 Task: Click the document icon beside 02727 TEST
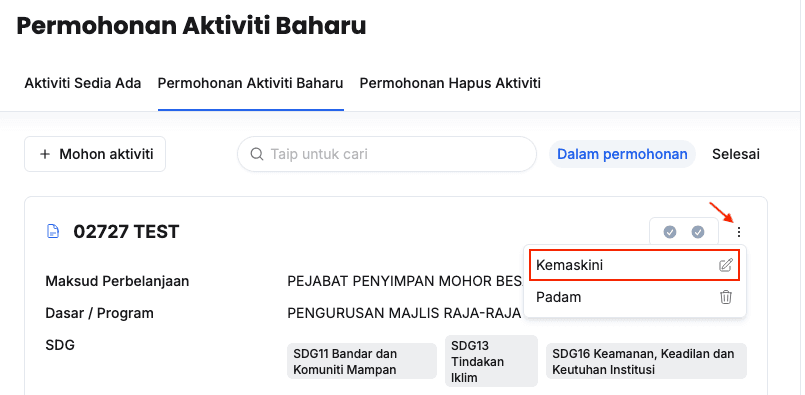coord(53,232)
